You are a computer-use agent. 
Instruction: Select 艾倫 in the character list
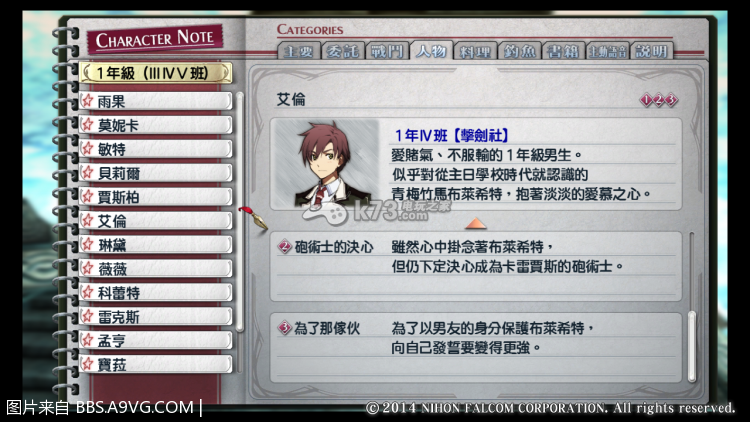156,221
